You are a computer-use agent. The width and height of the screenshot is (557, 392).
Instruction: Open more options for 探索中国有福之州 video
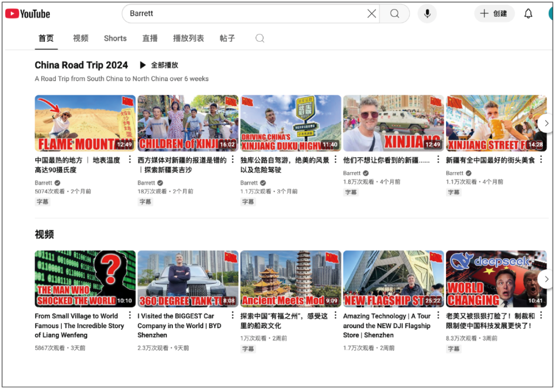tap(335, 315)
